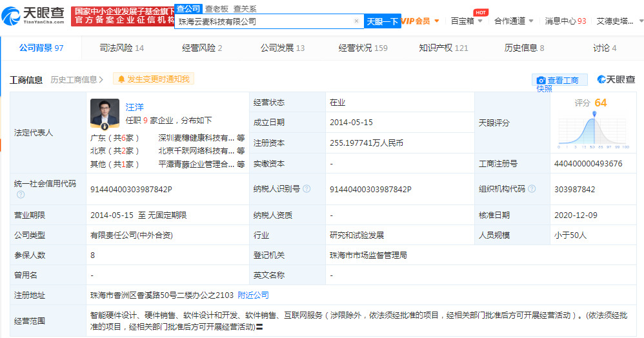
Task: Open the TianYanCha logo home link
Action: tap(33, 15)
